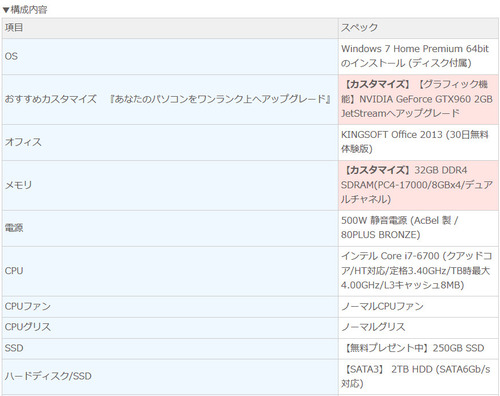Click the 250GB SSD spec cell
The image size is (500, 396).
[418, 349]
